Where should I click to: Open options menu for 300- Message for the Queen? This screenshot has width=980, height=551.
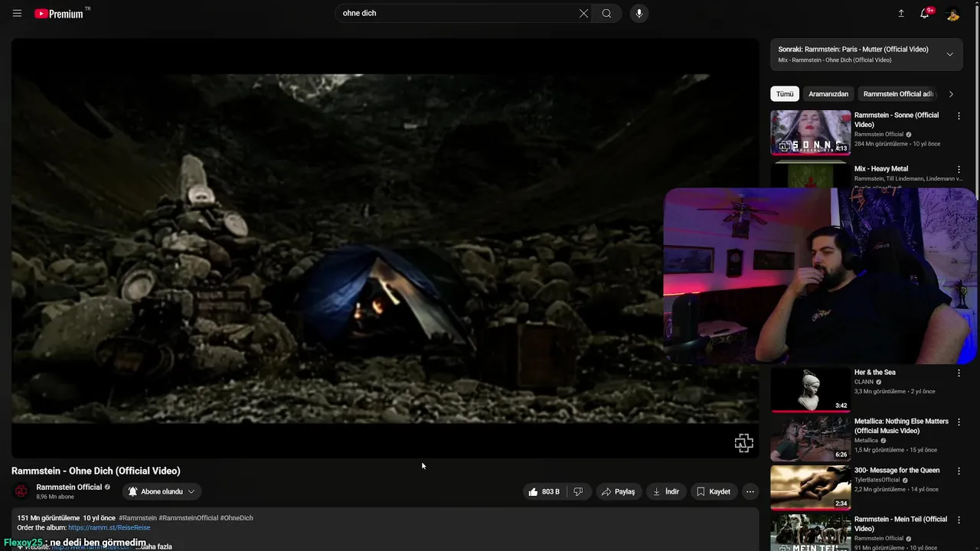click(959, 471)
